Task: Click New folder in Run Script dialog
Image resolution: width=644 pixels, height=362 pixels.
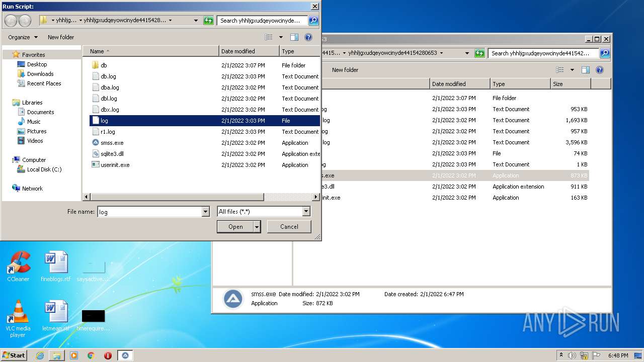Action: 61,37
